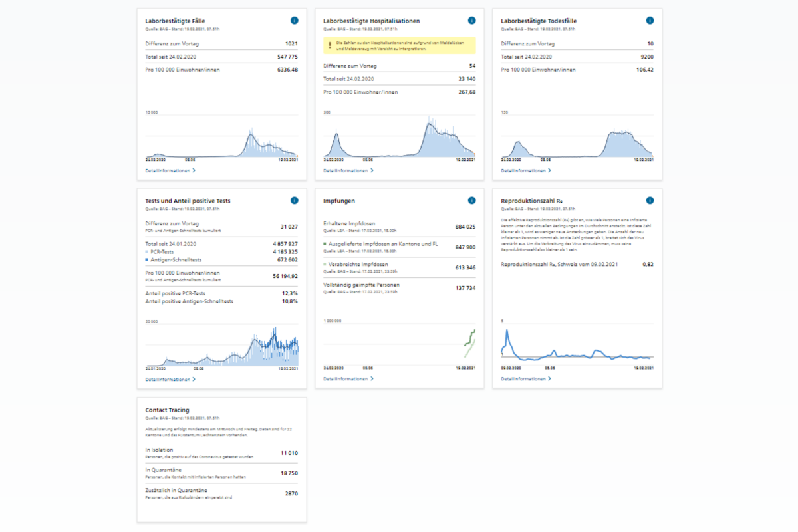Screen dimensions: 798x532
Task: Click PCR-Tests count 4 185 325
Action: click(x=284, y=252)
